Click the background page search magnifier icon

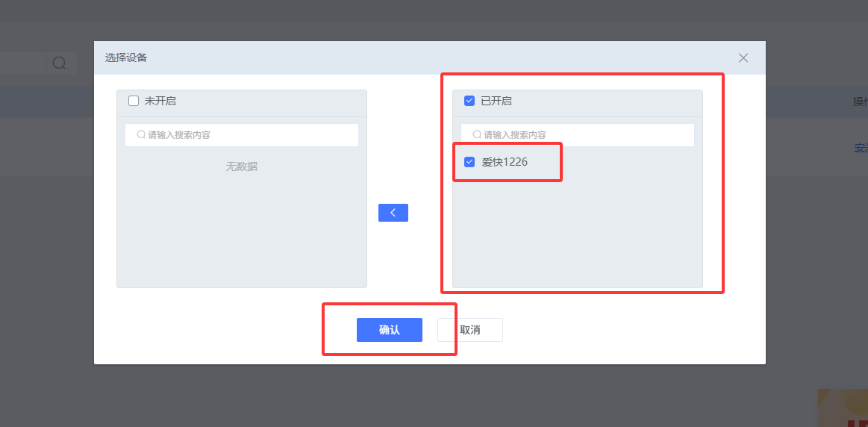[60, 63]
